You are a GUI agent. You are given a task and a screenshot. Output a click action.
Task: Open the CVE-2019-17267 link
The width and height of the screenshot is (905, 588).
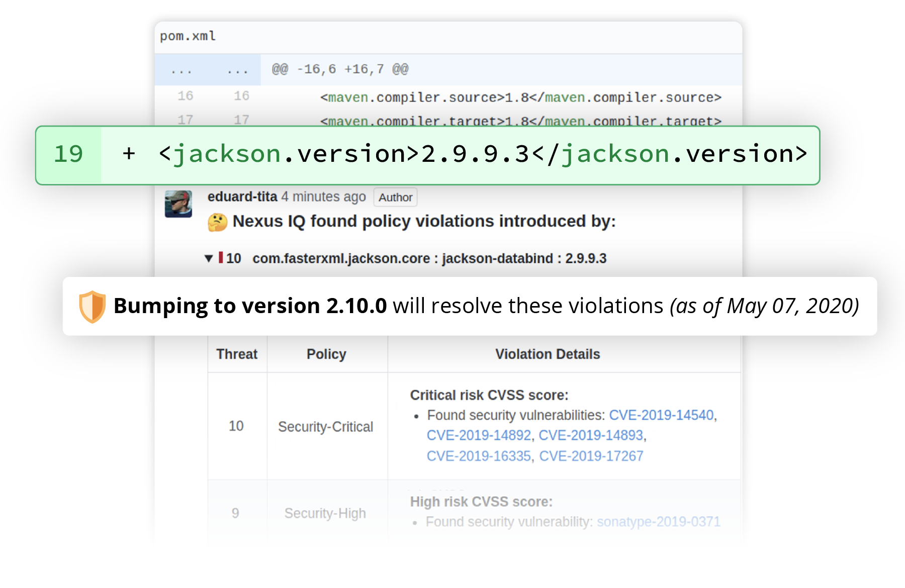[x=591, y=456]
